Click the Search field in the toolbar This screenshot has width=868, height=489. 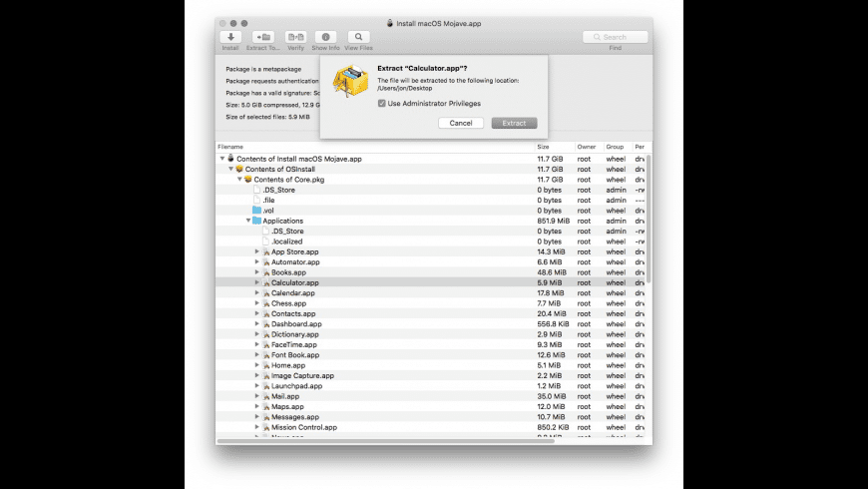coord(615,37)
